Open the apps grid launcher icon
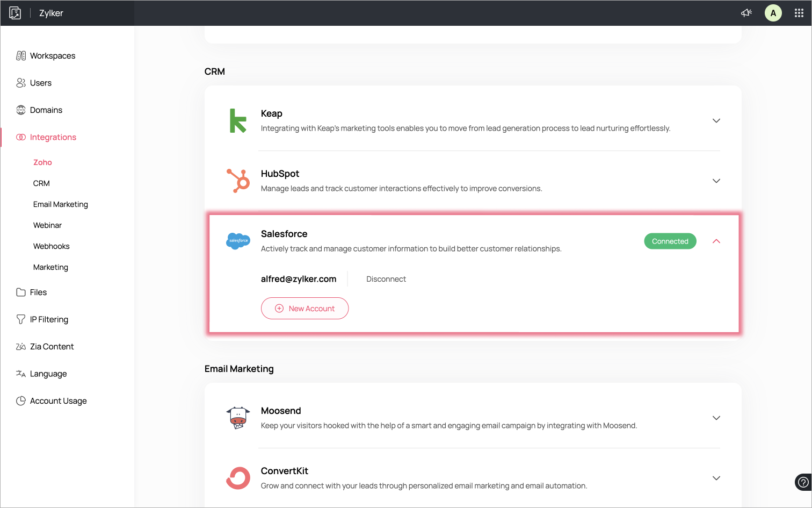 (799, 13)
